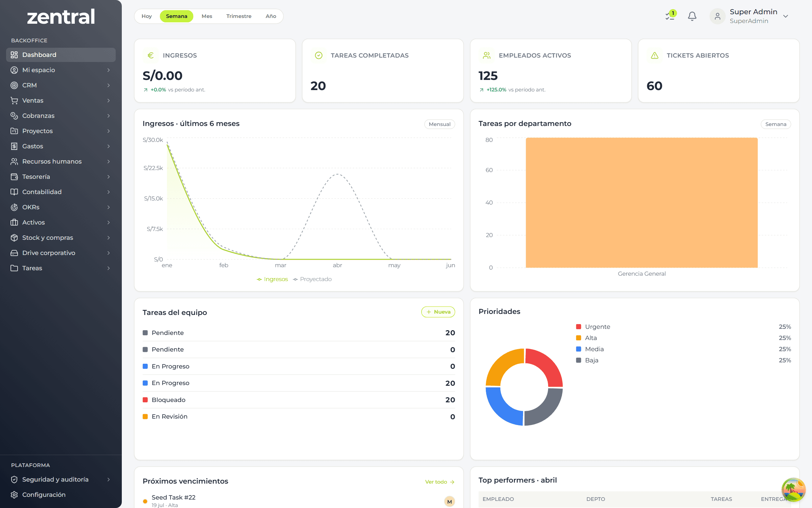The height and width of the screenshot is (508, 812).
Task: Click the Tesorería wallet icon
Action: coord(14,177)
